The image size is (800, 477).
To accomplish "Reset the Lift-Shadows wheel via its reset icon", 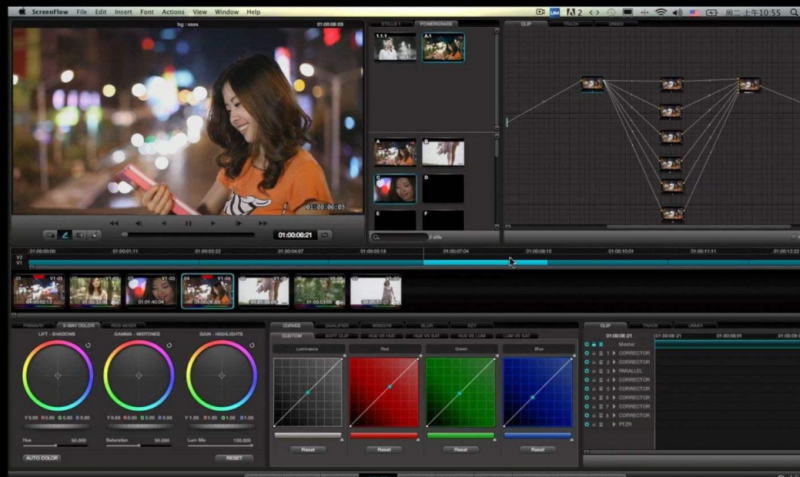I will [x=87, y=345].
